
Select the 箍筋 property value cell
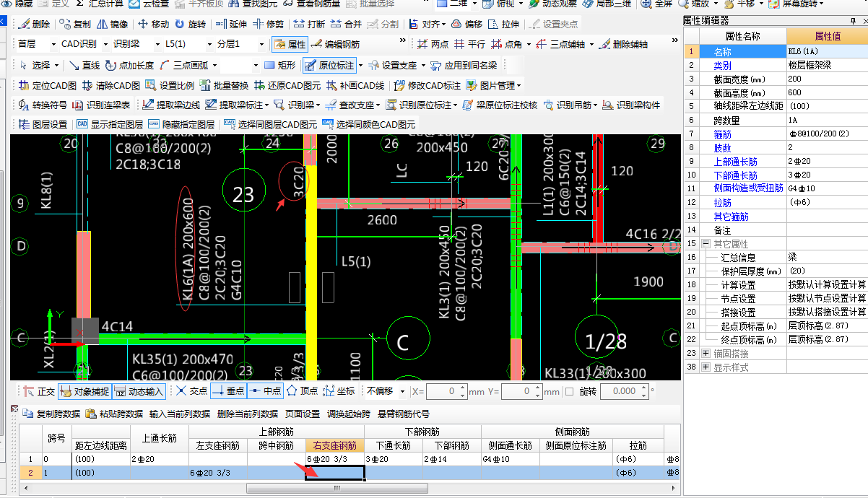click(827, 134)
